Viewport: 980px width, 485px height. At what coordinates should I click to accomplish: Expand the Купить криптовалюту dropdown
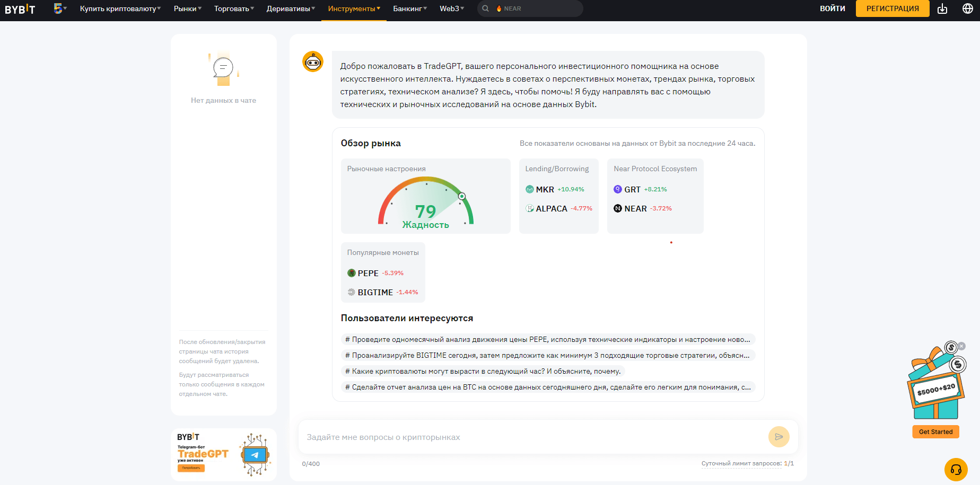click(x=120, y=8)
